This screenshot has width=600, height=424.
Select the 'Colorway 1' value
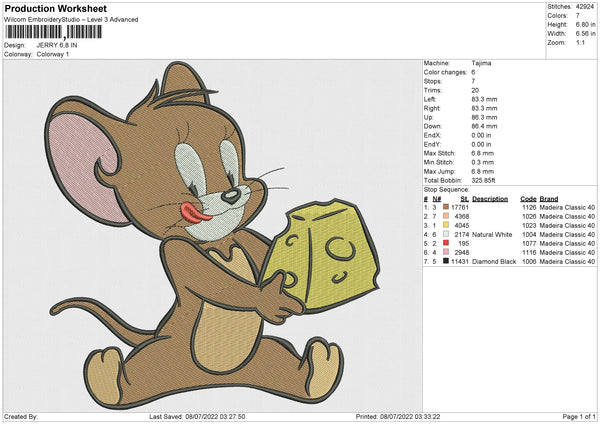(x=53, y=54)
